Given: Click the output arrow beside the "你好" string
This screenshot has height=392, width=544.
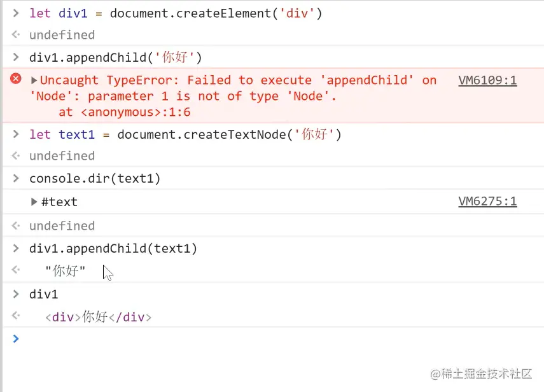Looking at the screenshot, I should pos(16,270).
